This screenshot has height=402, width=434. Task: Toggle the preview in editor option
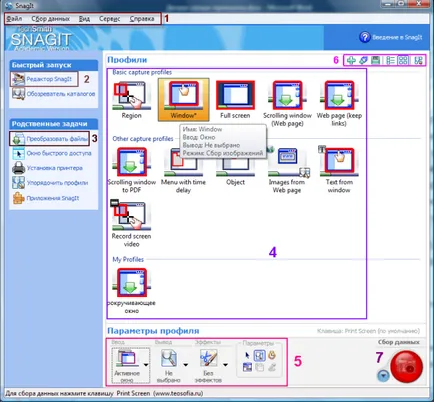[259, 356]
